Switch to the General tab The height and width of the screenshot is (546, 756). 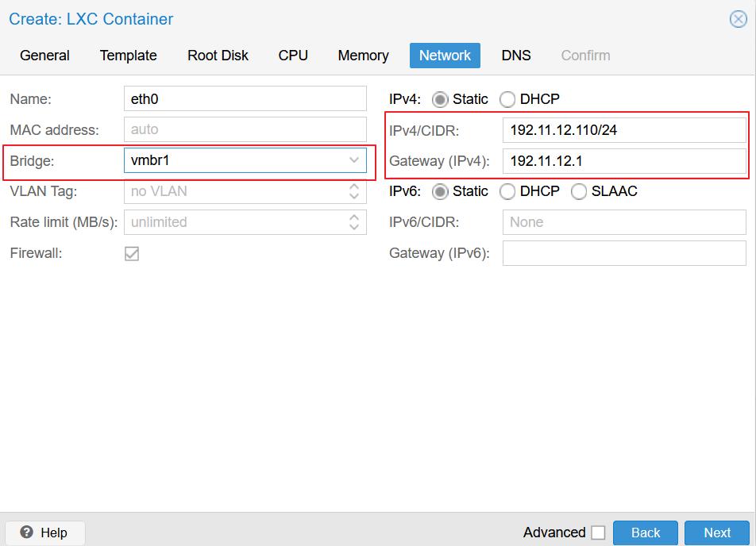click(x=44, y=56)
